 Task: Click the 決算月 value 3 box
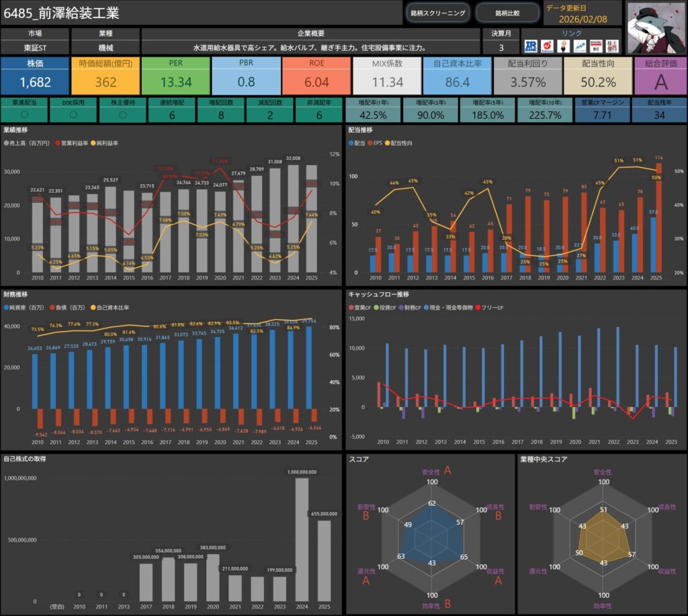click(500, 48)
